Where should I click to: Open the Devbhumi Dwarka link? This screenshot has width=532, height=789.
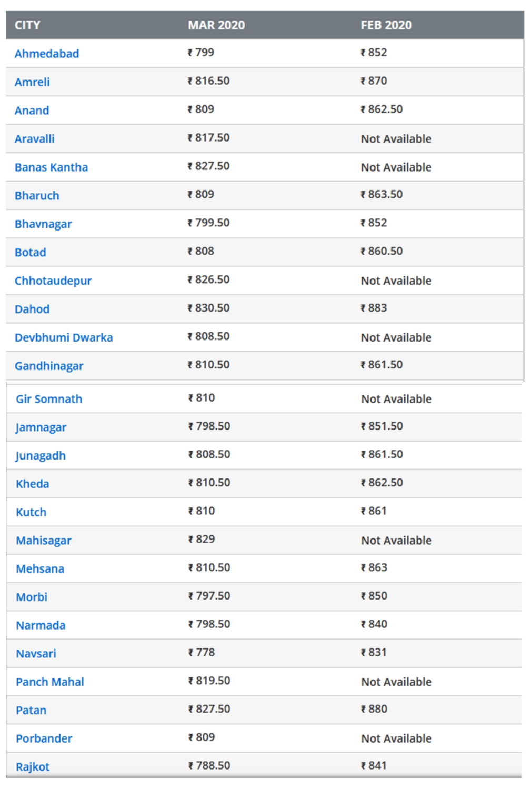click(x=64, y=338)
